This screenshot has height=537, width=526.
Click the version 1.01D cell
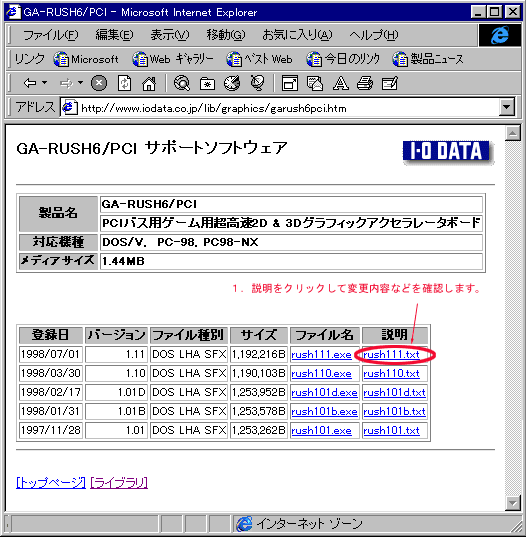pyautogui.click(x=116, y=392)
